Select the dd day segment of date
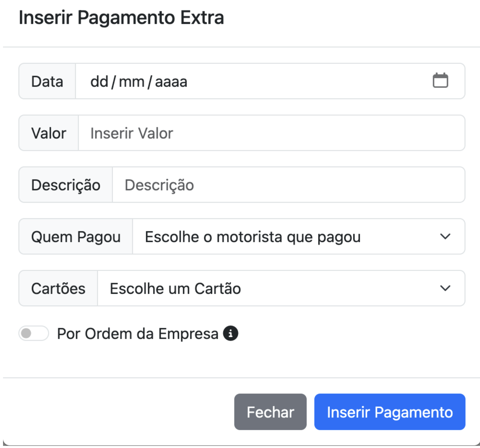This screenshot has width=480, height=448. tap(99, 81)
